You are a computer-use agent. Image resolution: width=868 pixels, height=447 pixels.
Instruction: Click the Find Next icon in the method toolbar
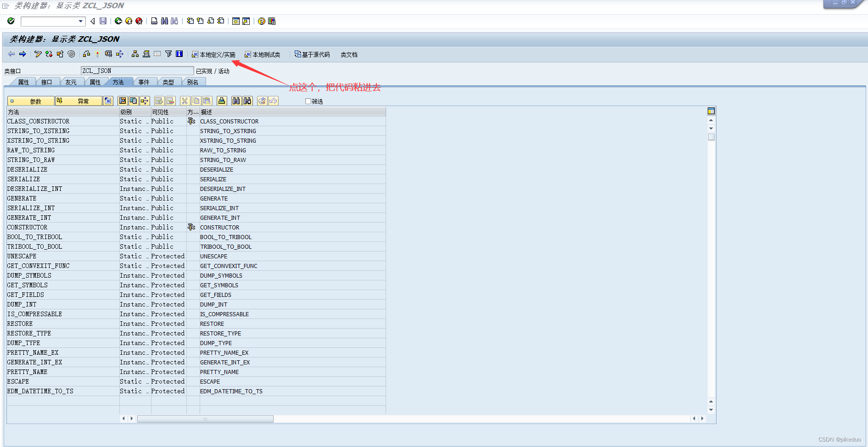pos(247,101)
